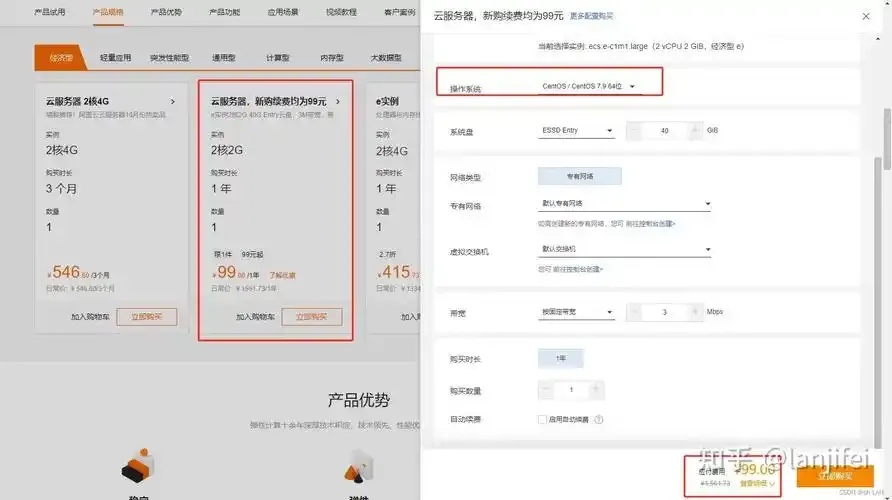892x500 pixels.
Task: Expand the price details under ¥99.00
Action: point(757,484)
